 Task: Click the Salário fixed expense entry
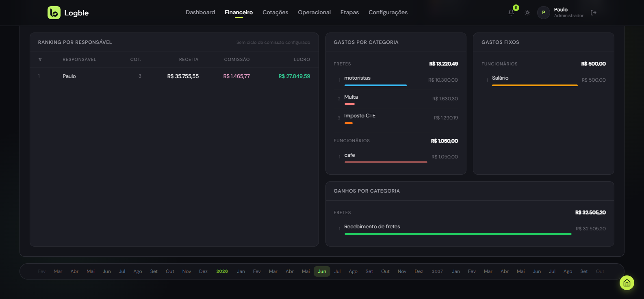(x=544, y=80)
